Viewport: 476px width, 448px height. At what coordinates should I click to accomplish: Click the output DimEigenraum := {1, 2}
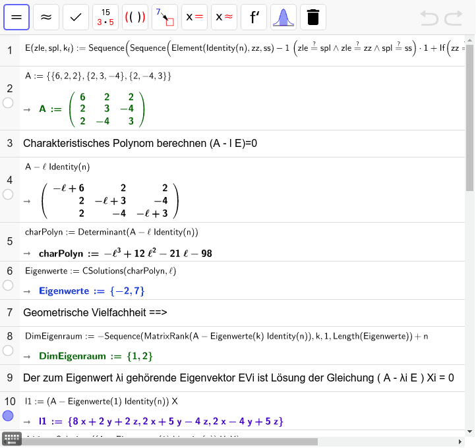(x=96, y=356)
